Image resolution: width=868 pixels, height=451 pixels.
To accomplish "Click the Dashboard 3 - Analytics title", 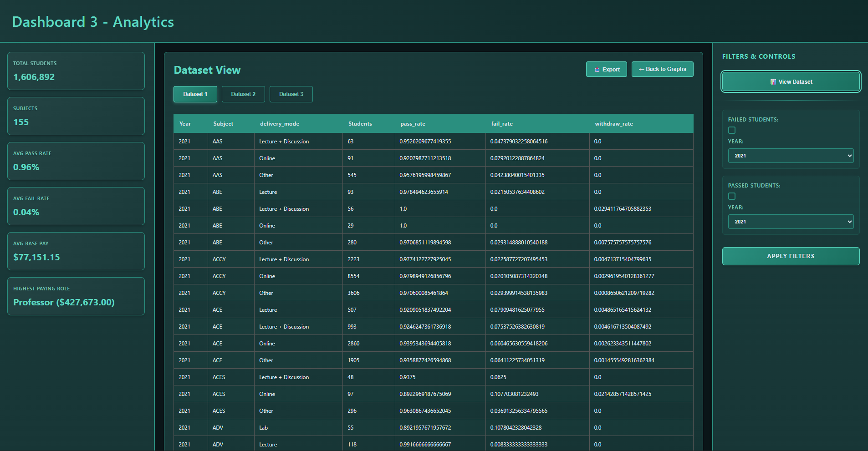I will (93, 22).
